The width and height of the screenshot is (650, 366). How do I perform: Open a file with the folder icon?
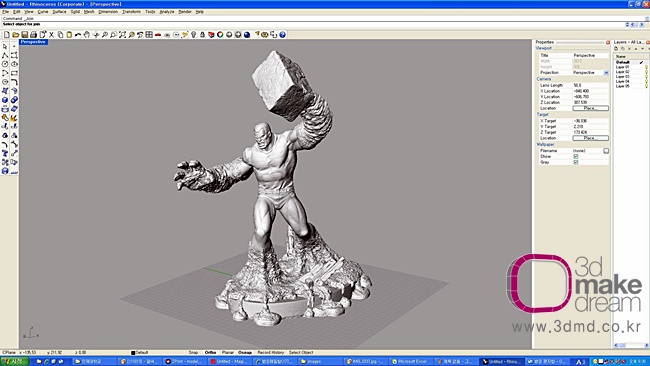tap(16, 35)
